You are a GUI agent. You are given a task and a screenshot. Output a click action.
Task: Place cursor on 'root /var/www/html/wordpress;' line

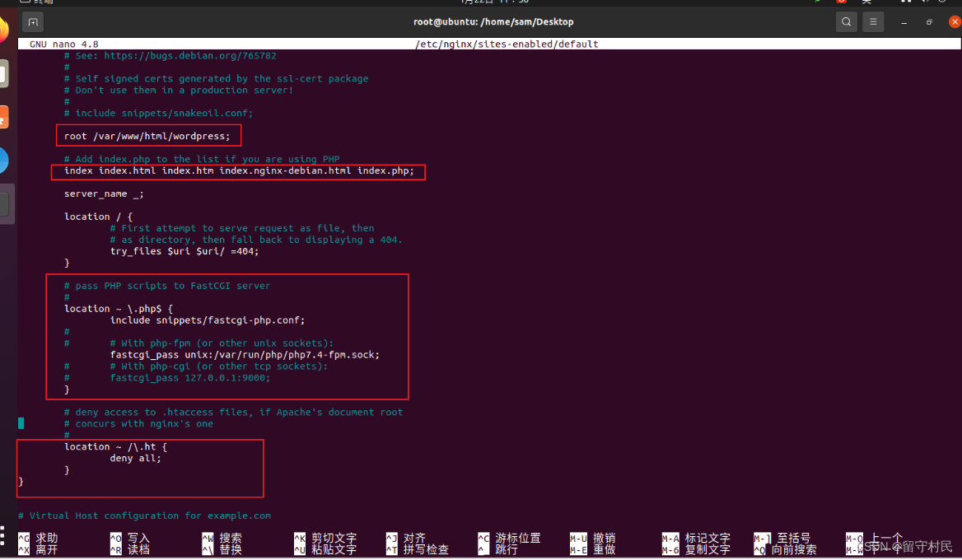[147, 136]
